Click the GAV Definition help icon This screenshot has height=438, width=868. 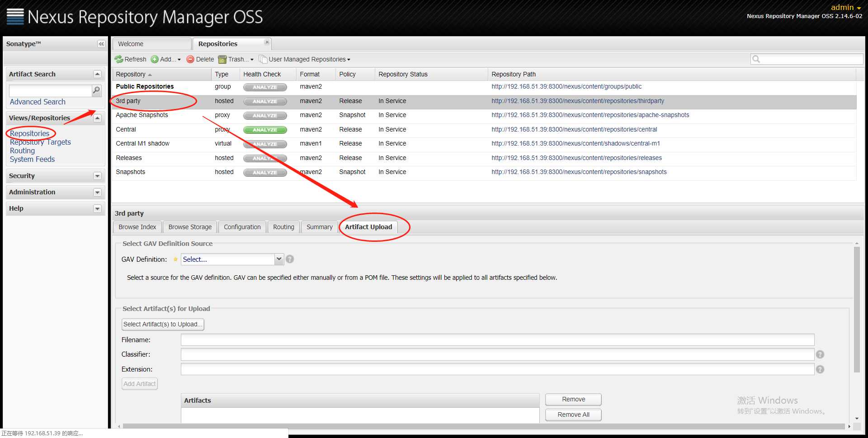[290, 259]
